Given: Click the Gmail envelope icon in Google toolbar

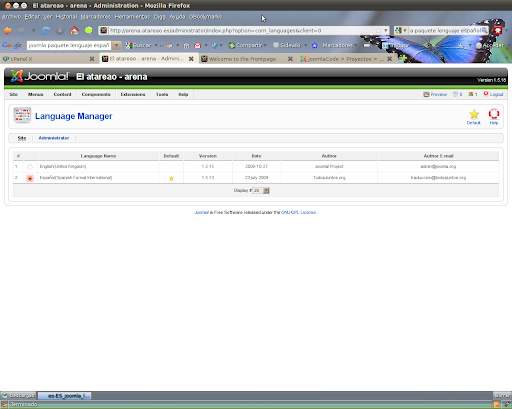Looking at the screenshot, I should [198, 45].
